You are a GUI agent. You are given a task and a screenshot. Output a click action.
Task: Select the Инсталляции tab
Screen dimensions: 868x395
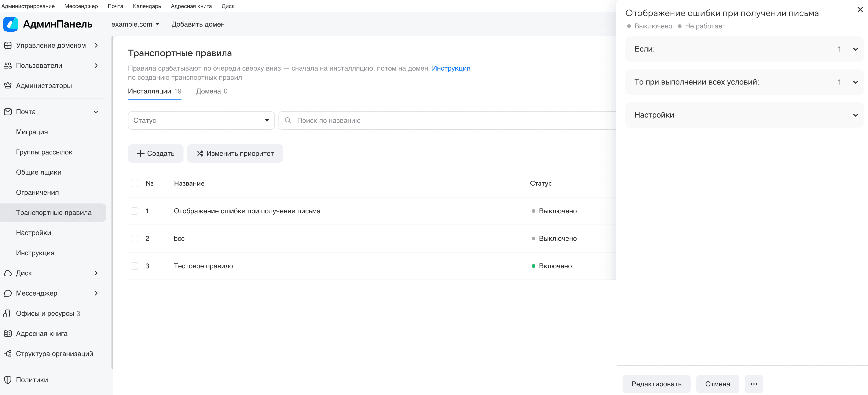point(155,91)
